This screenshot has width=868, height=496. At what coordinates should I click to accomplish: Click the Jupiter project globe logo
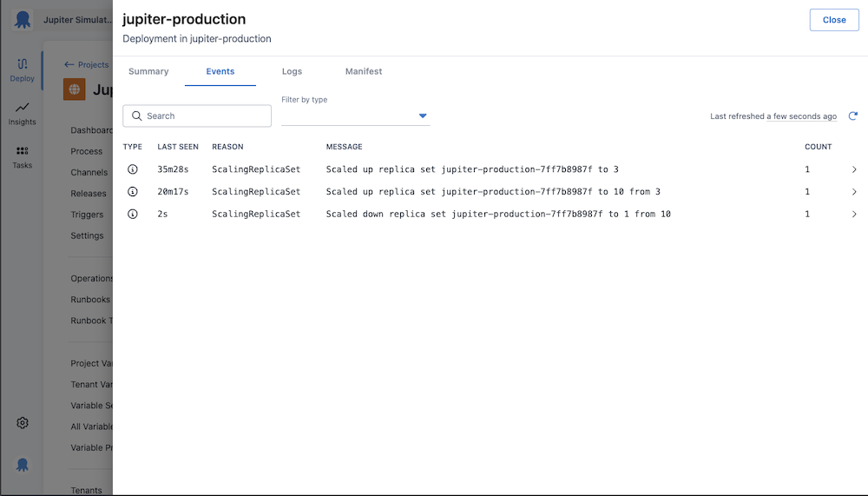tap(74, 89)
